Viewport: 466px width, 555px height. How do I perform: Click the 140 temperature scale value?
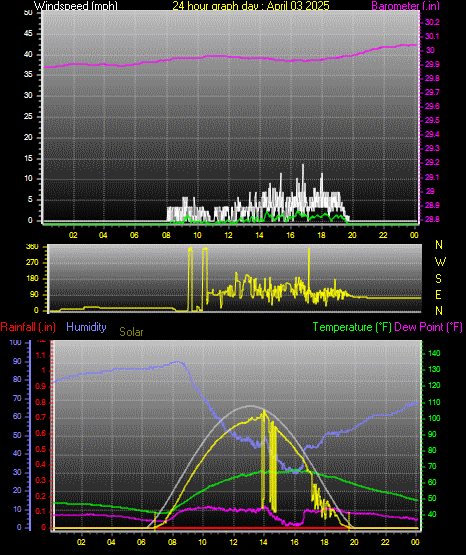pos(434,353)
